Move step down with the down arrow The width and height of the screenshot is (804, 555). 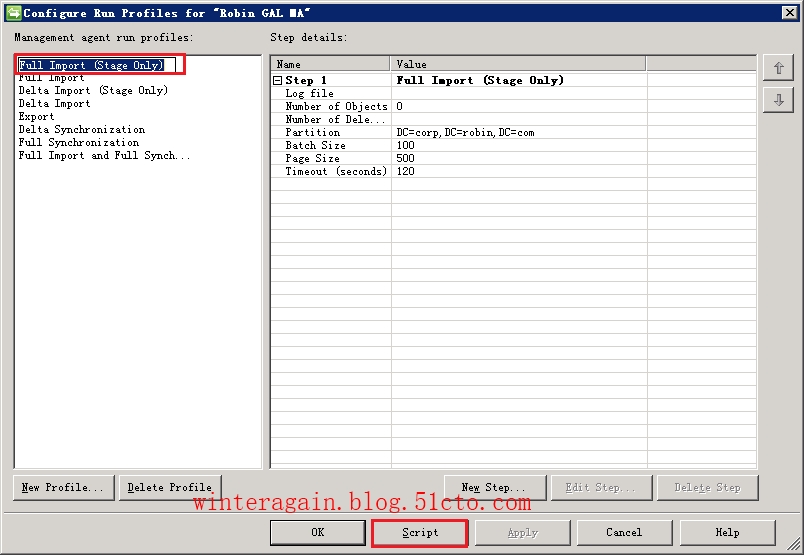tap(778, 100)
